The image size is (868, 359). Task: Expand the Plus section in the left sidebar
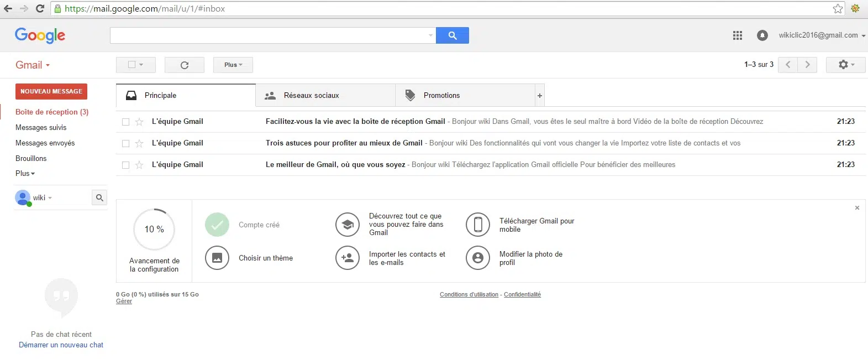[25, 173]
